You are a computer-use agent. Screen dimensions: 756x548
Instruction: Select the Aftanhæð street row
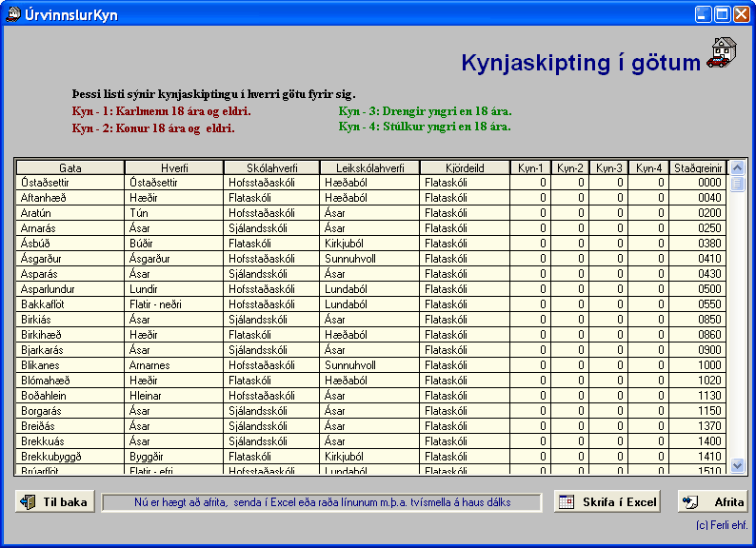pos(371,198)
